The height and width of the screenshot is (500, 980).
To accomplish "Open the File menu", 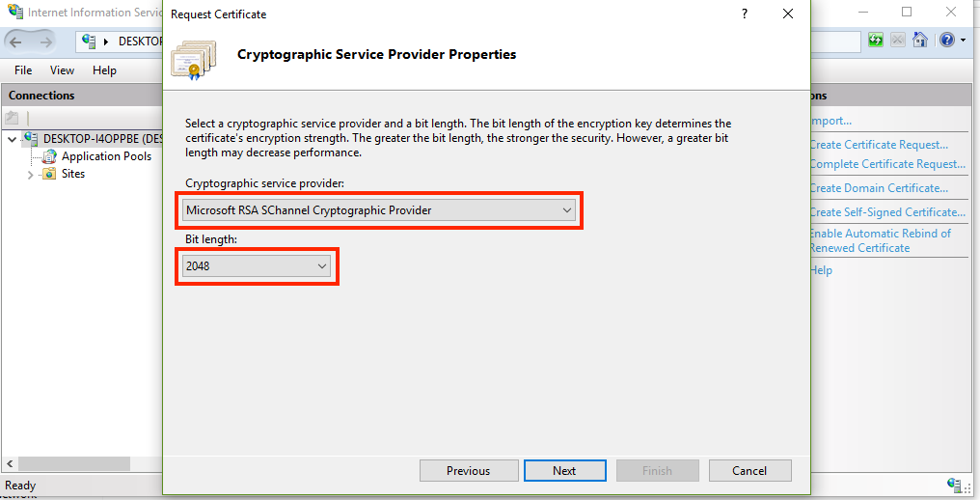I will (23, 70).
